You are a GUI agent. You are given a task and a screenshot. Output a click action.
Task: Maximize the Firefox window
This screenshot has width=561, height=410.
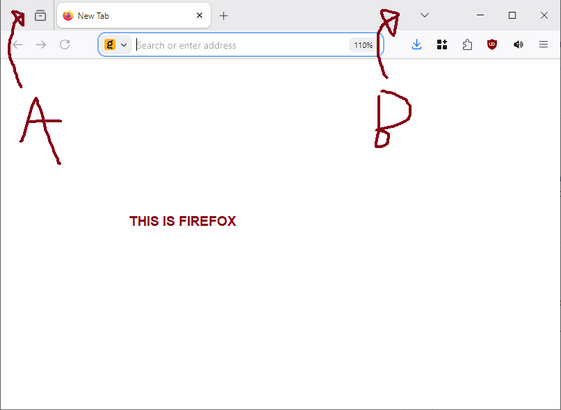point(512,15)
